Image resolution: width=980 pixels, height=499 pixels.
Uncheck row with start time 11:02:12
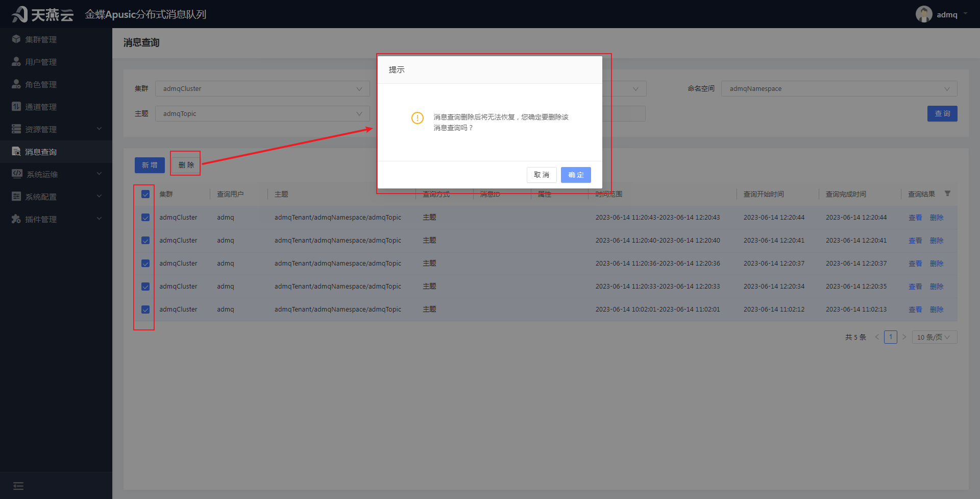coord(145,310)
